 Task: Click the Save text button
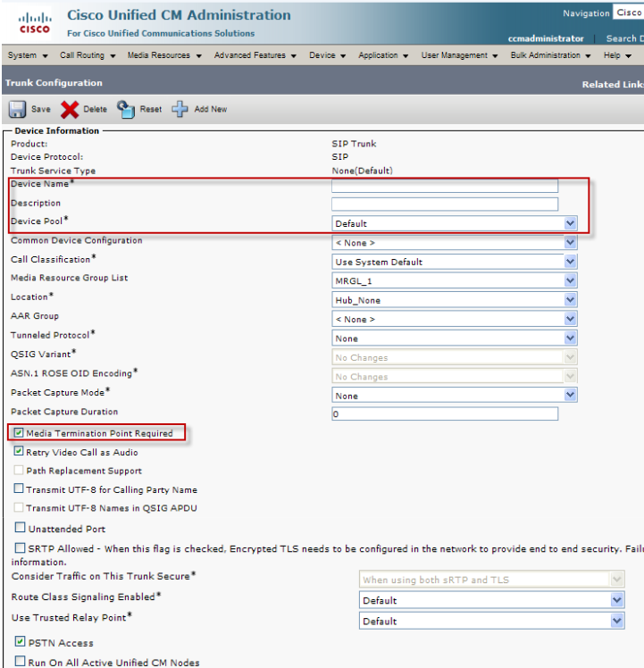[41, 109]
